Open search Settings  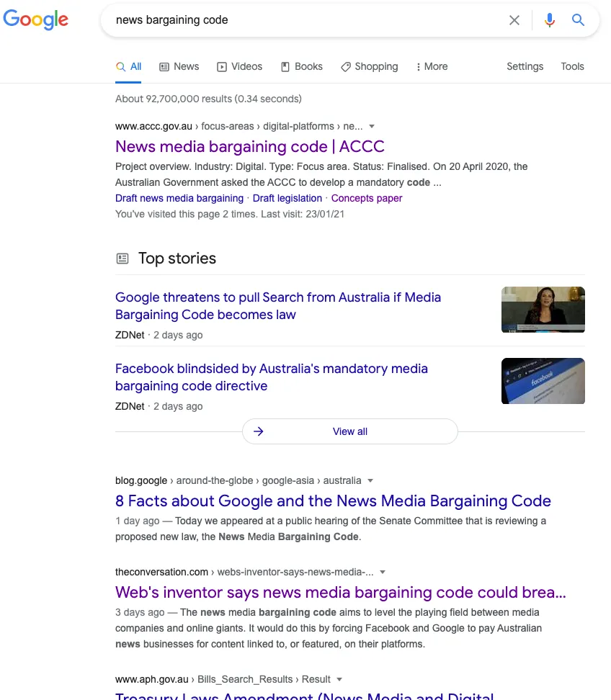pyautogui.click(x=525, y=66)
